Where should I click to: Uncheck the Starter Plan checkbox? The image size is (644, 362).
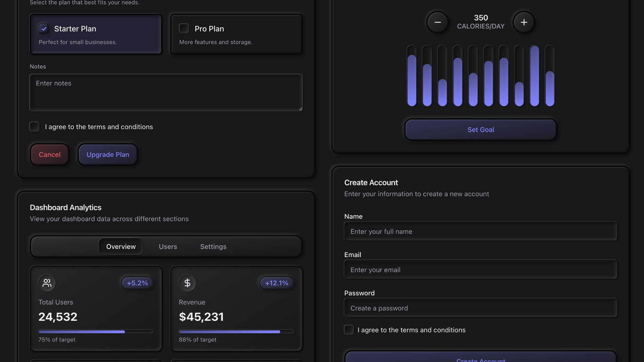click(x=44, y=28)
